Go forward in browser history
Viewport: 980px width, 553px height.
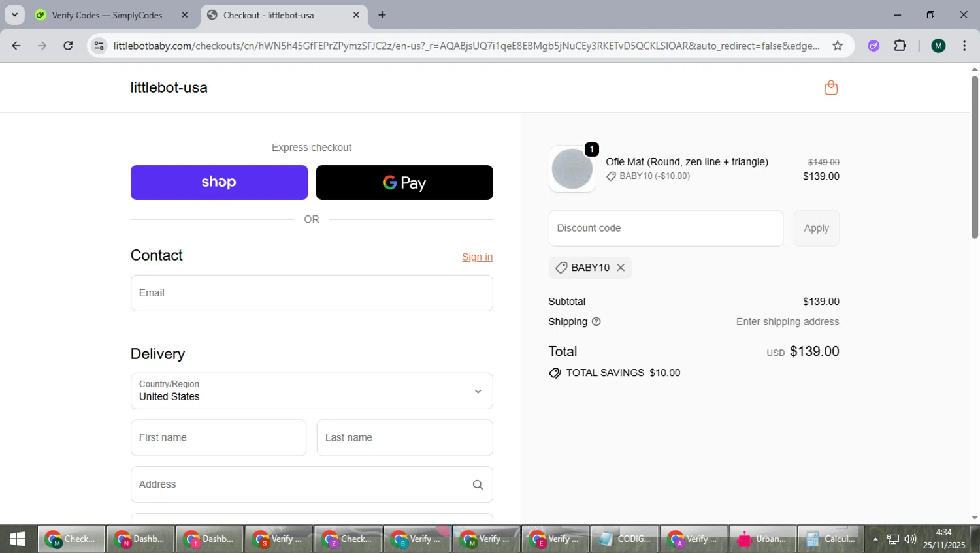(42, 46)
